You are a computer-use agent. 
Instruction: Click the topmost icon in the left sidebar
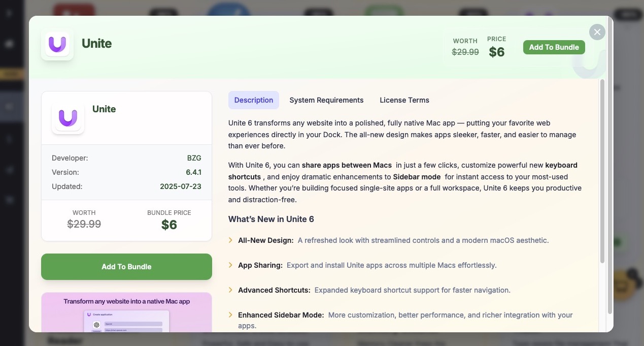[9, 12]
